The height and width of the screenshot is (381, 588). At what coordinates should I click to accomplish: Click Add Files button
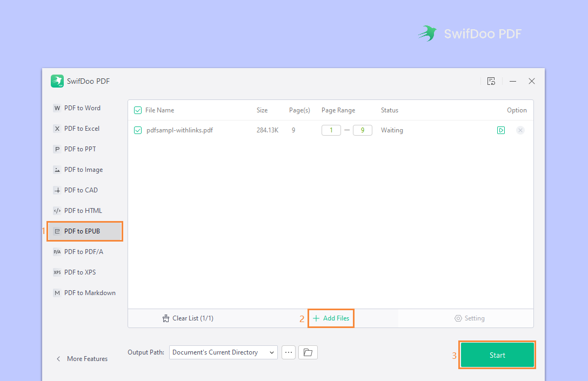click(331, 318)
